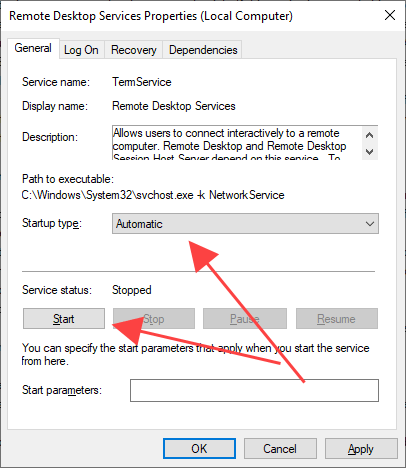This screenshot has width=406, height=468.
Task: Apply the service settings
Action: pyautogui.click(x=361, y=449)
